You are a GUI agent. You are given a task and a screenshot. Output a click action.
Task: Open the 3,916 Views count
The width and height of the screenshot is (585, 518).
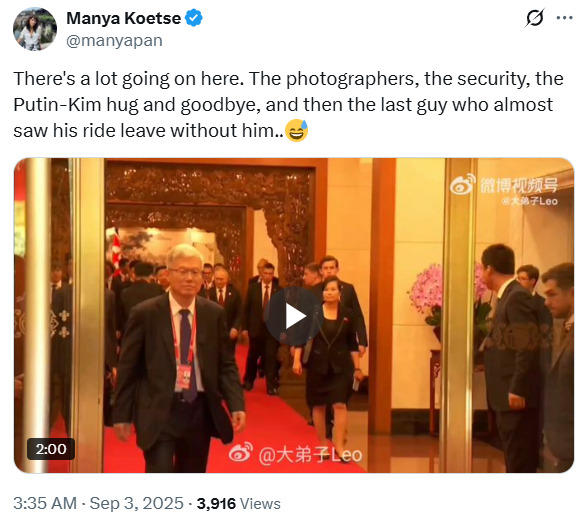(x=238, y=503)
